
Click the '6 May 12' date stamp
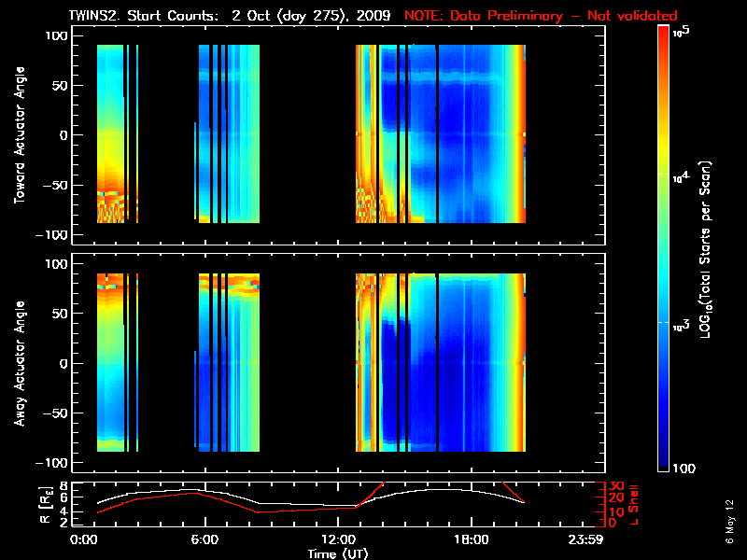click(729, 522)
